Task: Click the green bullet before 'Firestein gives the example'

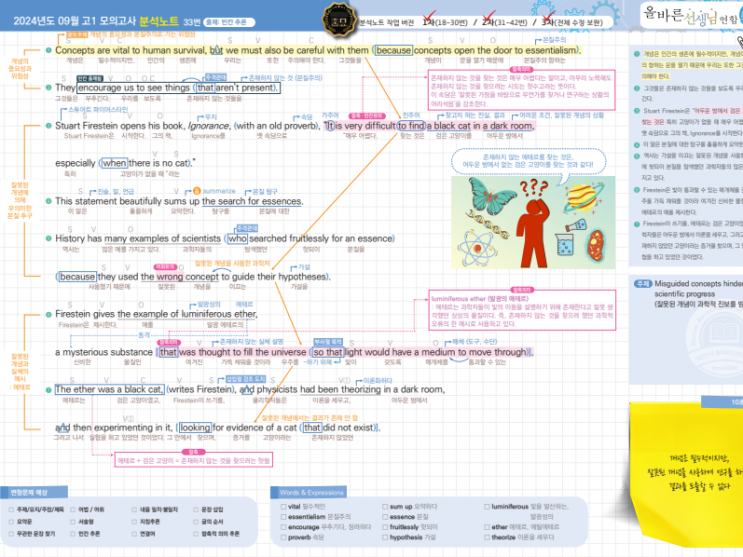Action: (x=48, y=314)
